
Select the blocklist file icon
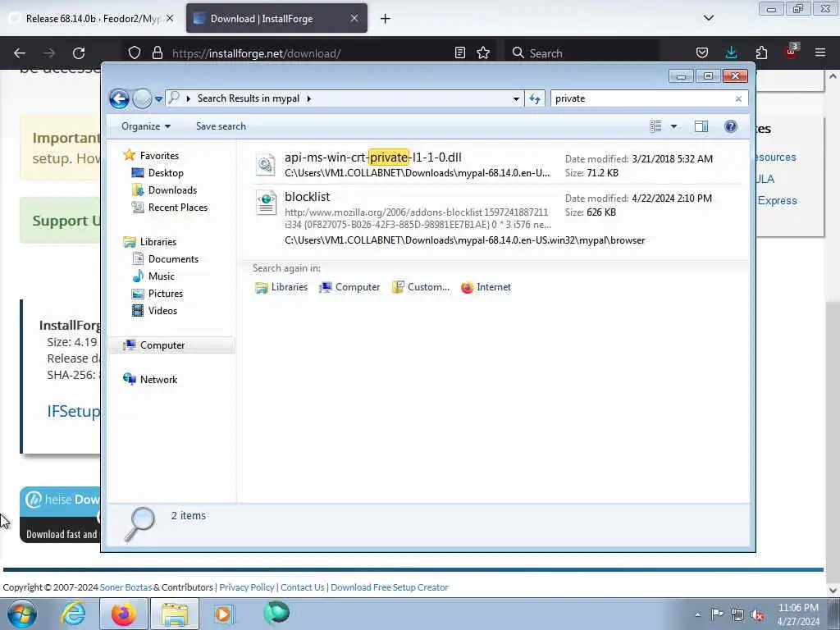pyautogui.click(x=266, y=203)
